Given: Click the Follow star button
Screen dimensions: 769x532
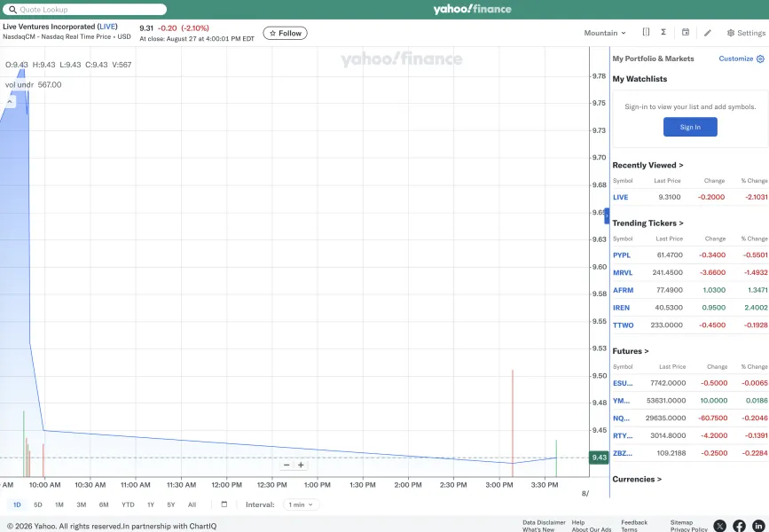Looking at the screenshot, I should (285, 34).
